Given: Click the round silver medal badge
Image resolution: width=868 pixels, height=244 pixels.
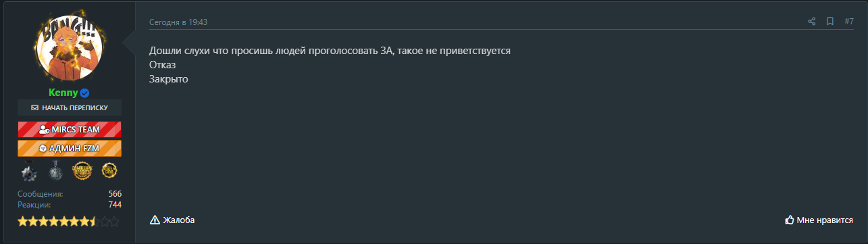Looking at the screenshot, I should point(55,172).
